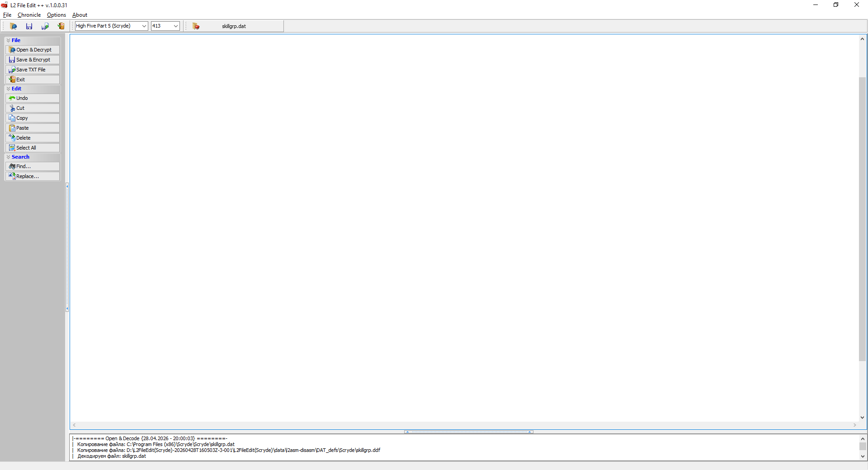The height and width of the screenshot is (470, 868).
Task: Paste clipboard content via the sidebar
Action: [x=33, y=128]
